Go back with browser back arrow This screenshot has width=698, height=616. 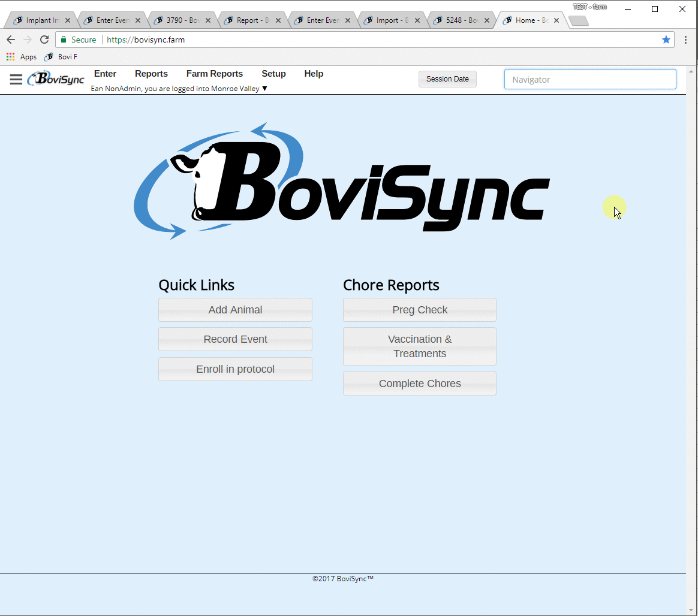(x=11, y=40)
